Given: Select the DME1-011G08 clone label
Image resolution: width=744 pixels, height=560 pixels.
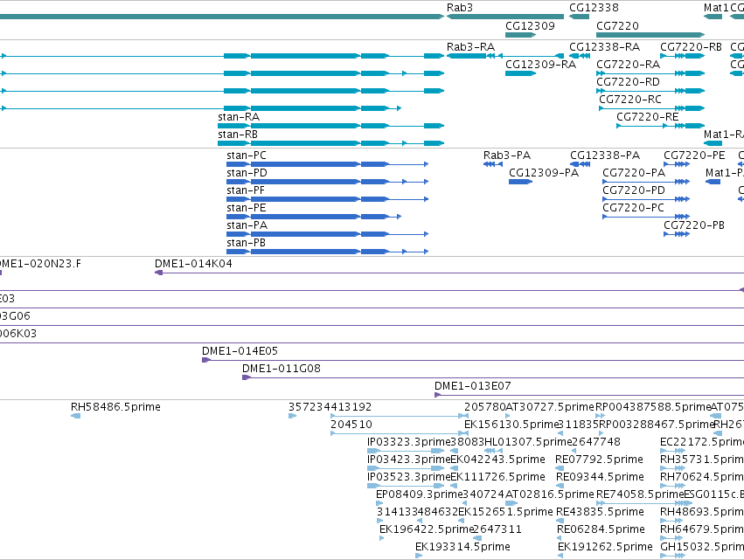Looking at the screenshot, I should click(282, 369).
